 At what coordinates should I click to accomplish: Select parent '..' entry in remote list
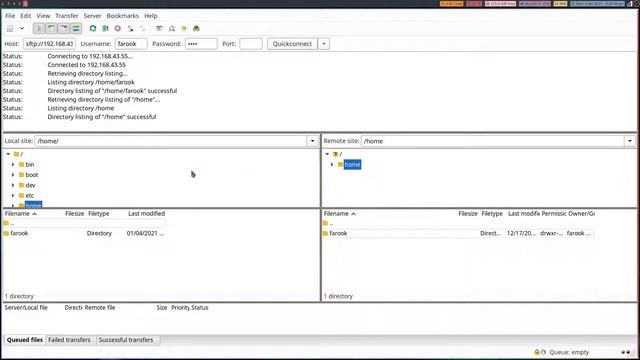pos(458,223)
